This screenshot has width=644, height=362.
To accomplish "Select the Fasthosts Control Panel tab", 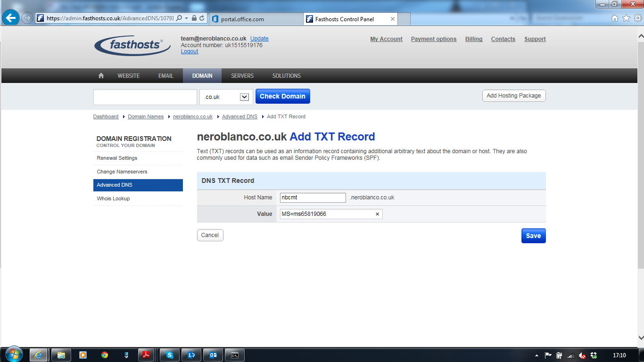I will point(350,19).
